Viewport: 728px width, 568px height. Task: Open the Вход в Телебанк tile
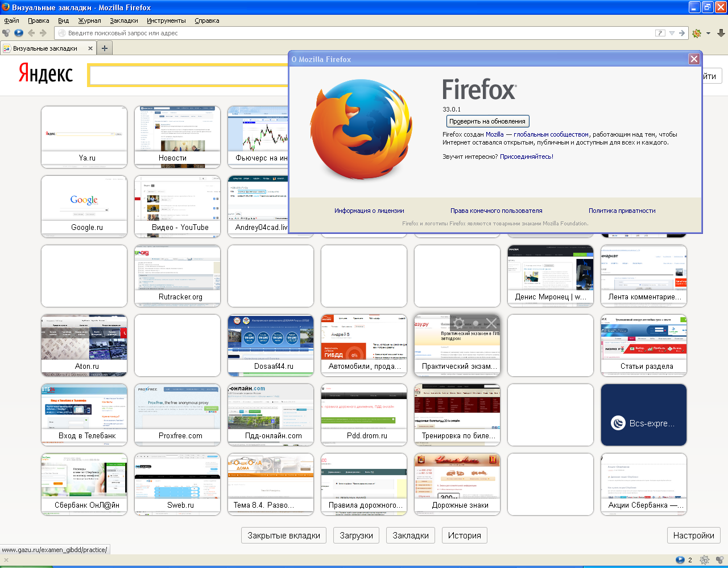click(x=84, y=415)
